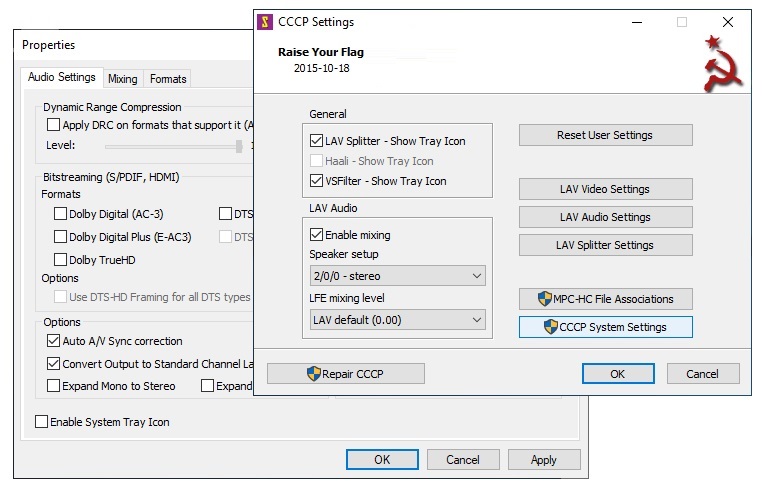Click shield icon on MPC-HC File Associations
The height and width of the screenshot is (490, 764).
[x=545, y=299]
